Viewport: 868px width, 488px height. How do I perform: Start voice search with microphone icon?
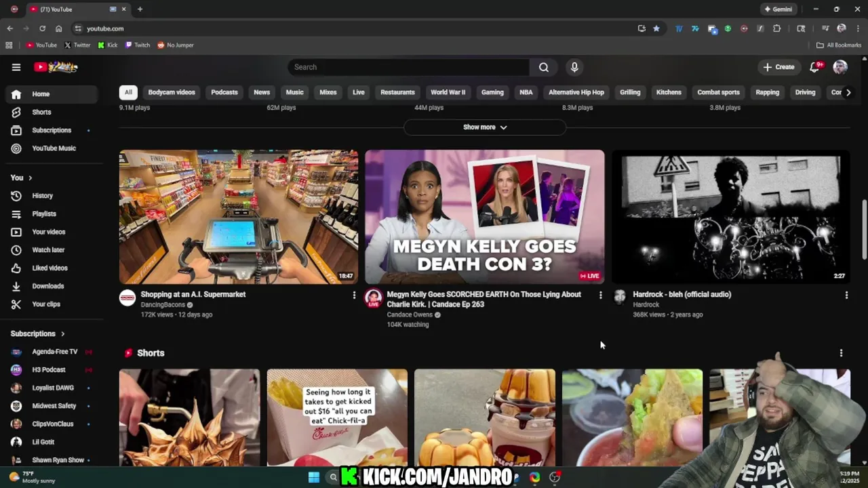[x=574, y=67]
